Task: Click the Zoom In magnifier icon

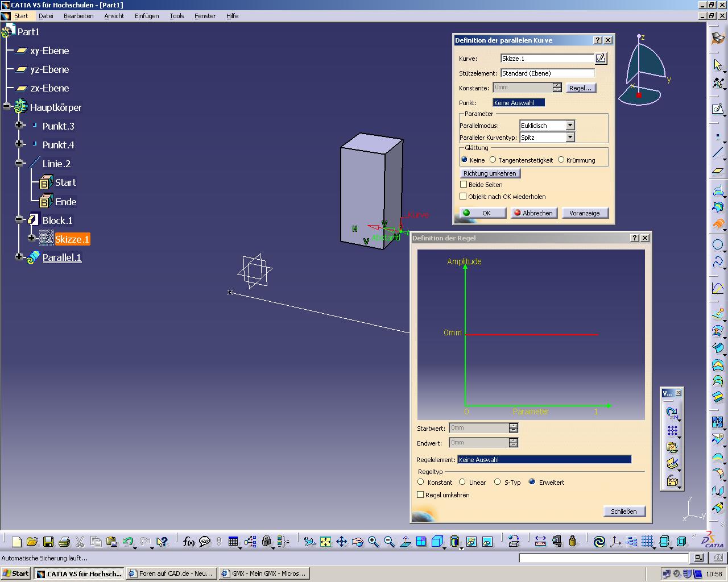Action: pos(373,542)
